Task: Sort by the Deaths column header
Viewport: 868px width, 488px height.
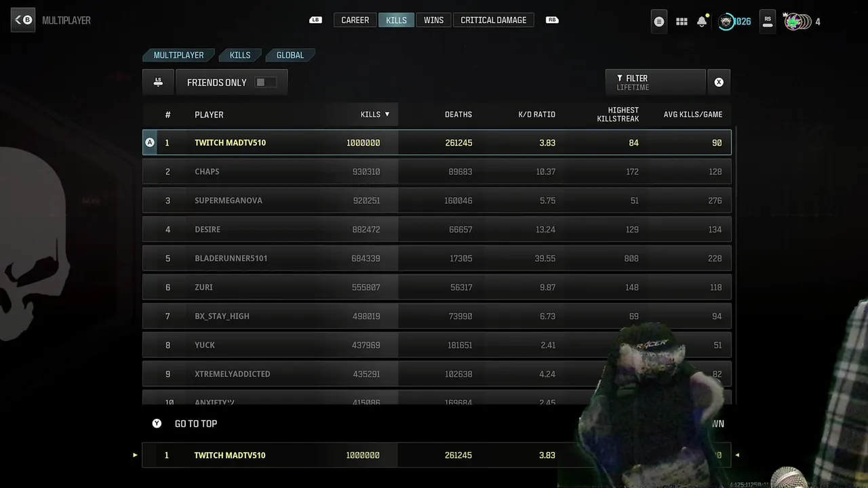Action: coord(458,115)
